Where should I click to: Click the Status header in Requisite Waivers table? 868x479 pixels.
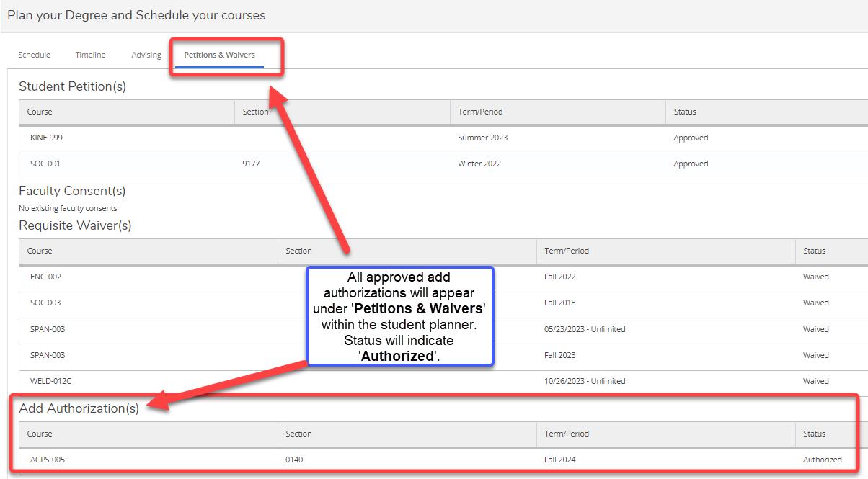[815, 251]
